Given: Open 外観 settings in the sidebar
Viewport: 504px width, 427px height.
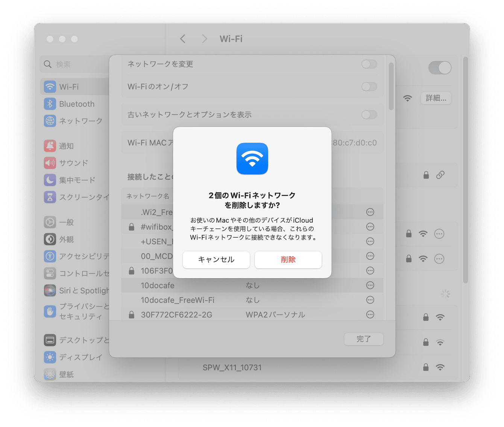Looking at the screenshot, I should pyautogui.click(x=74, y=239).
